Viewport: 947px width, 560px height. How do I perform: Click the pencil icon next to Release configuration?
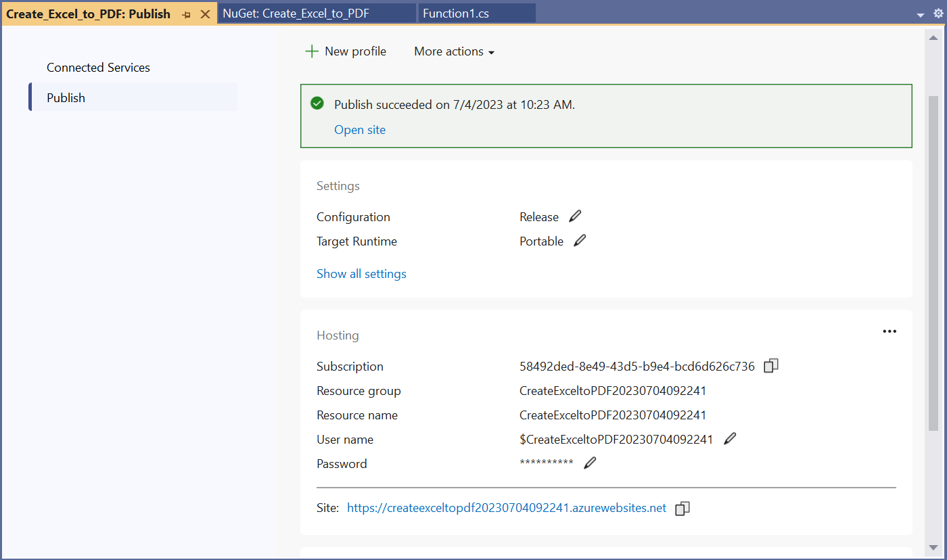[575, 216]
